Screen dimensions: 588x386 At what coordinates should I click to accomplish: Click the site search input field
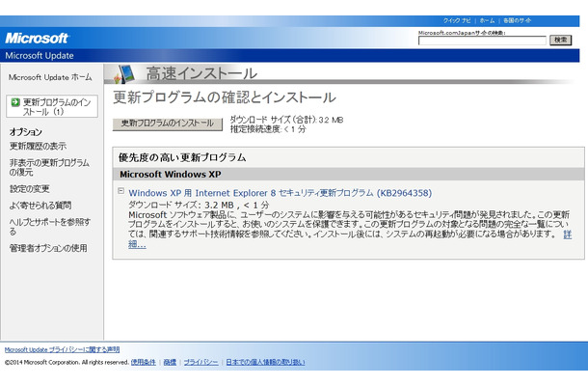tap(482, 41)
